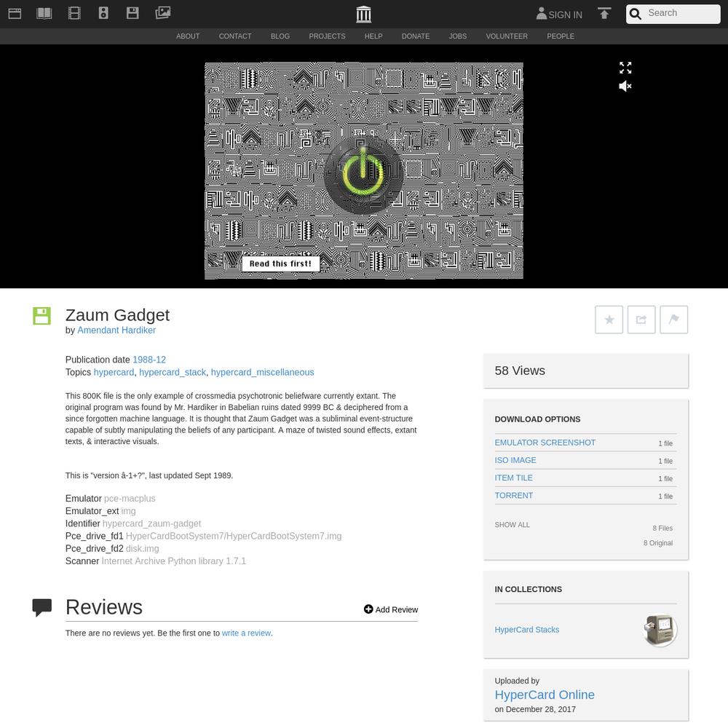Viewport: 728px width, 728px height.
Task: Click identifier value hypercard_zaum-gadget
Action: 152,523
